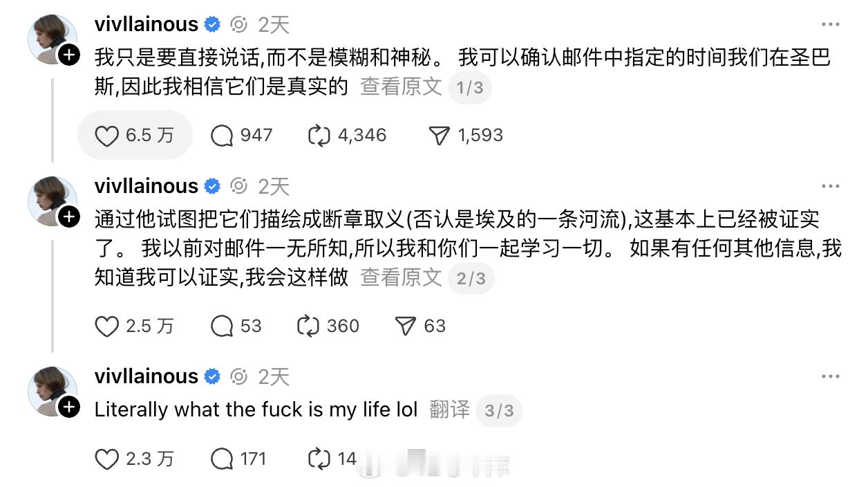
Task: Toggle follow plus on the third post avatar
Action: pyautogui.click(x=68, y=408)
